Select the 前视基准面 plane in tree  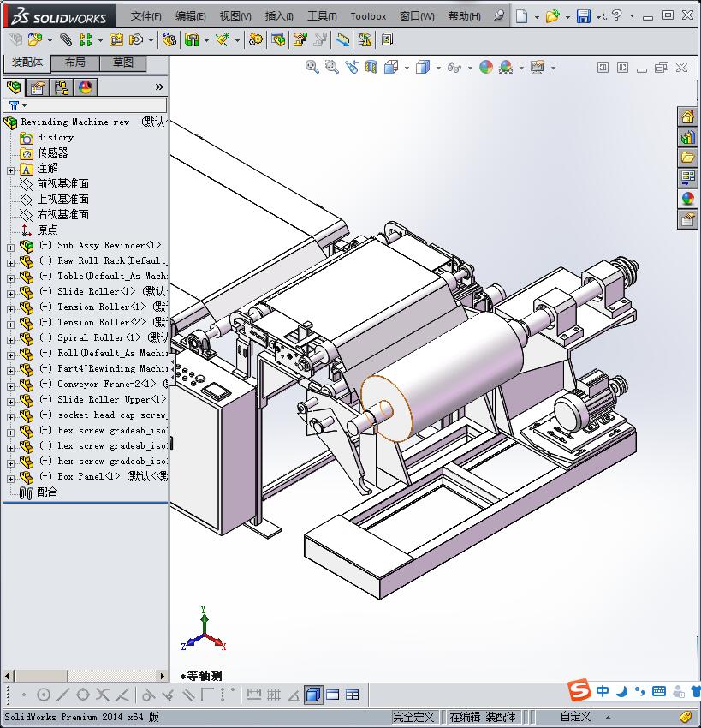(62, 184)
